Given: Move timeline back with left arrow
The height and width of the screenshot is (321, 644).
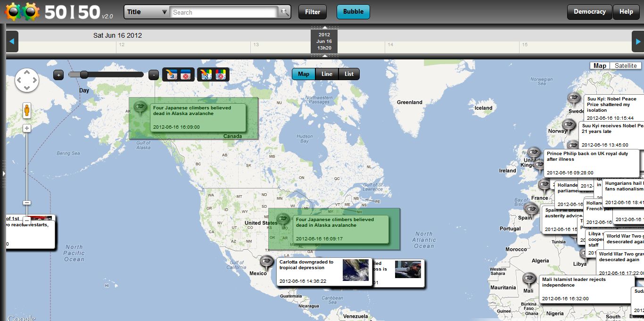Looking at the screenshot, I should tap(12, 41).
